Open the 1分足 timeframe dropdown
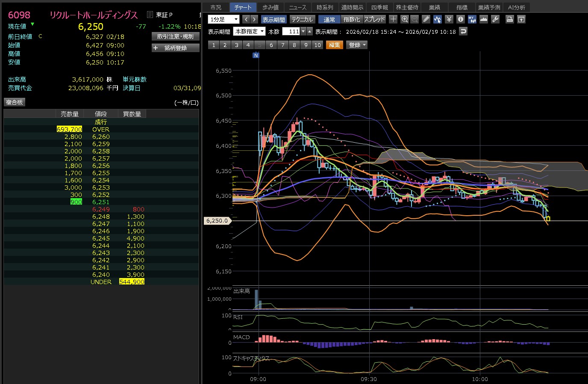This screenshot has width=588, height=384. click(x=223, y=19)
